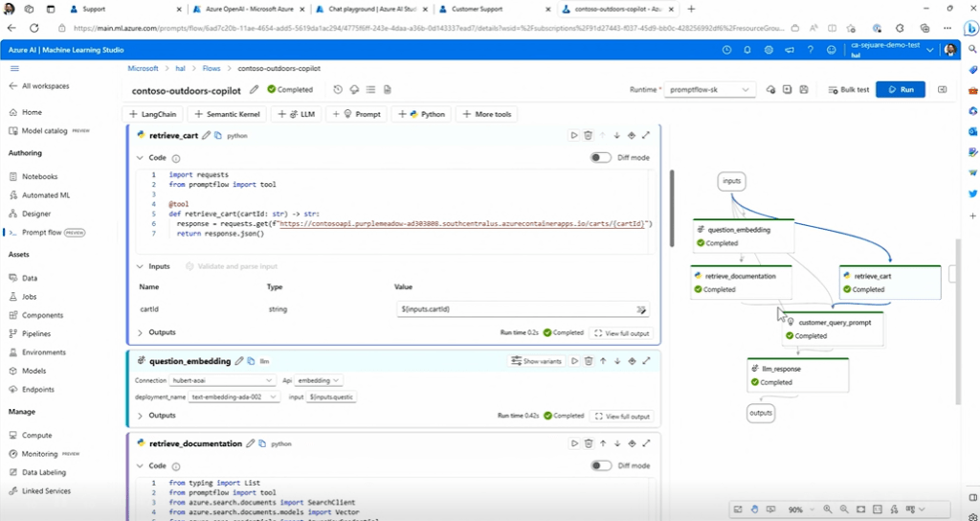The image size is (980, 521).
Task: Toggle Diff mode for retrieve_cart code
Action: 600,158
